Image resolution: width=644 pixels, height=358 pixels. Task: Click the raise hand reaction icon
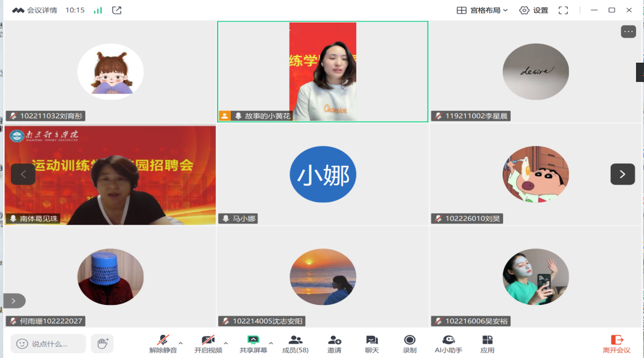[102, 343]
